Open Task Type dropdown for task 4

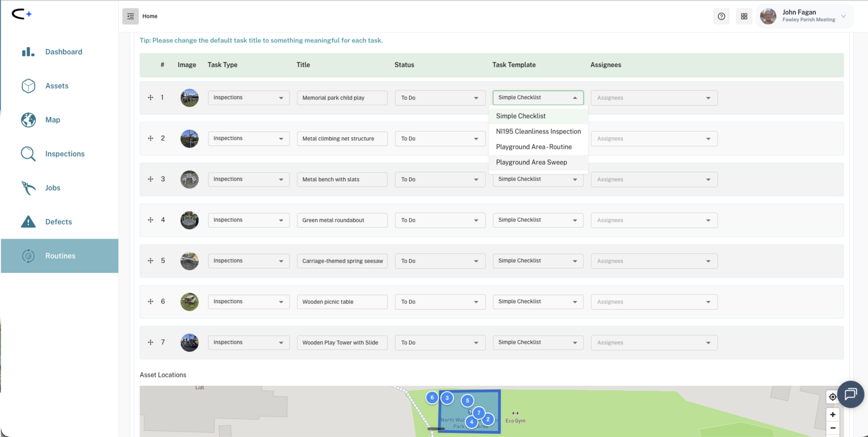[248, 220]
